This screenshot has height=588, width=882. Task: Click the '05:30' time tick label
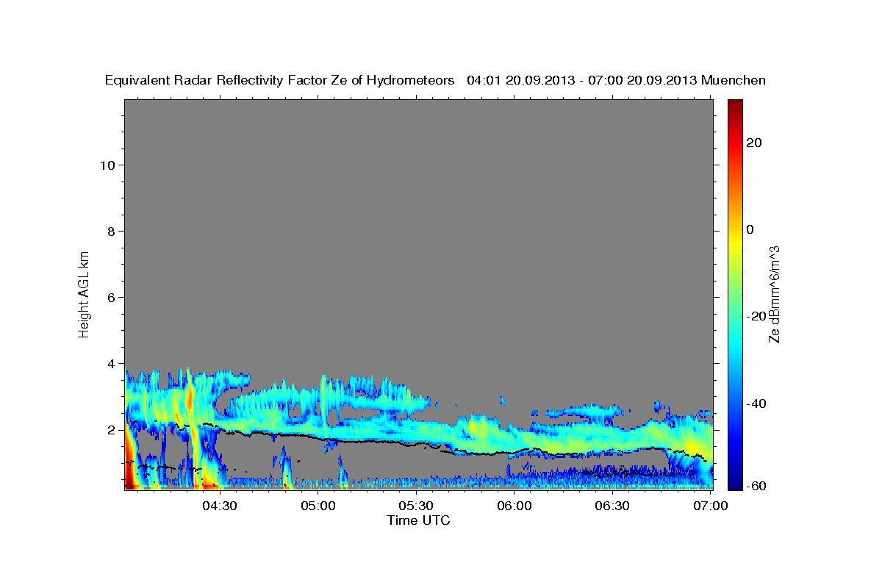click(x=416, y=506)
